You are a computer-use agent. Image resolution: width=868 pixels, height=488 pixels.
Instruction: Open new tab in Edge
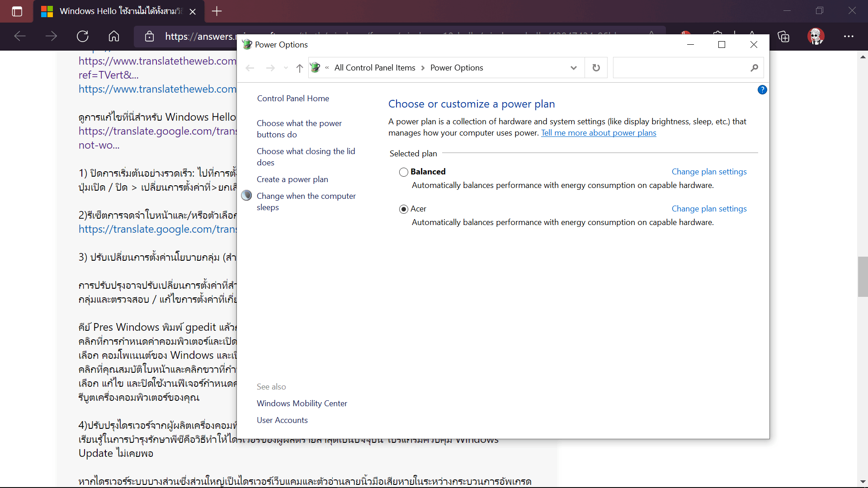coord(217,11)
